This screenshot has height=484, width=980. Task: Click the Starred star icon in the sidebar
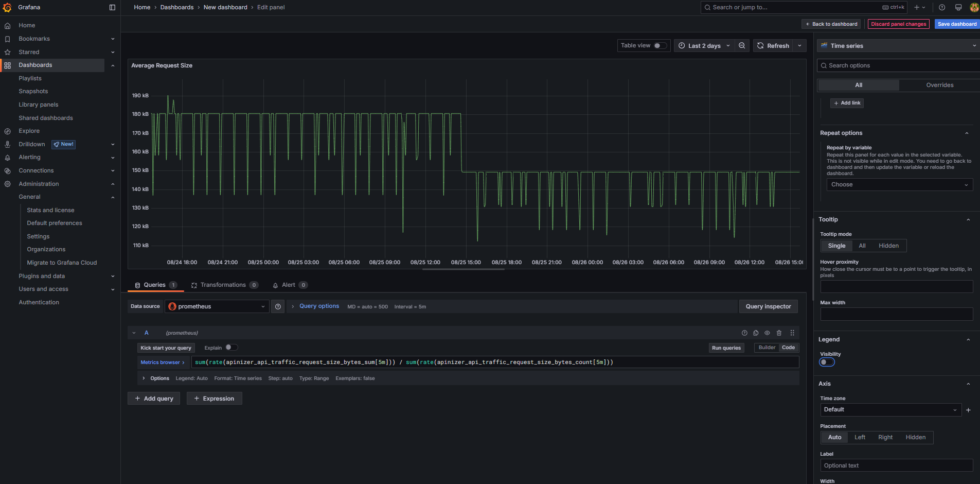click(x=7, y=53)
